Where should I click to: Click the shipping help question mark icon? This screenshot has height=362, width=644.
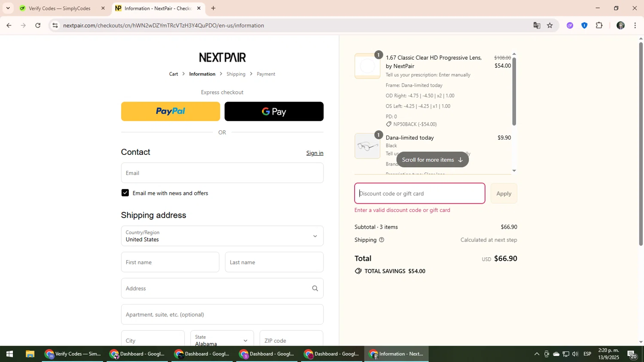[381, 240]
